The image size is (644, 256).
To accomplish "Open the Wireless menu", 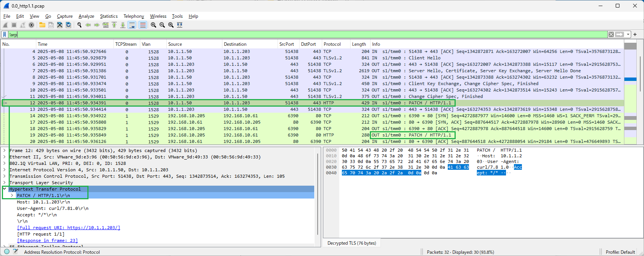I will click(x=158, y=16).
